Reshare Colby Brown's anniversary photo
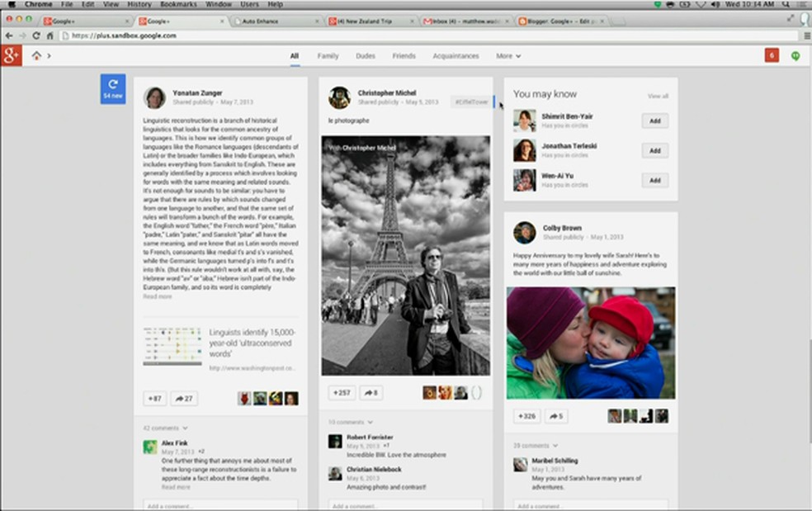The image size is (812, 511). (557, 416)
